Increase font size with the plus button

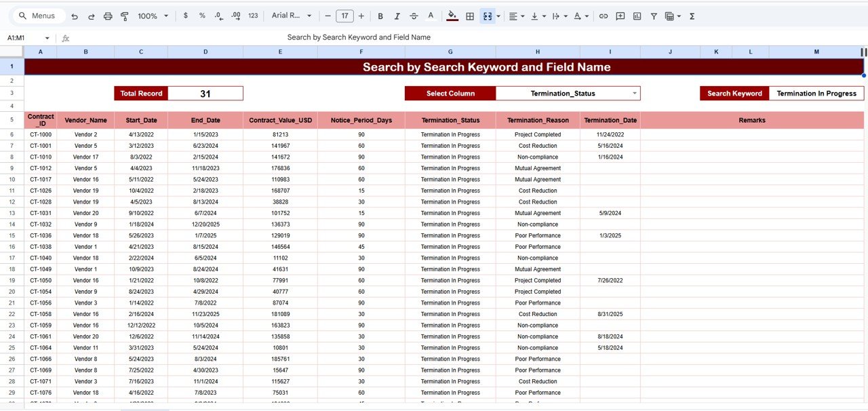(361, 16)
